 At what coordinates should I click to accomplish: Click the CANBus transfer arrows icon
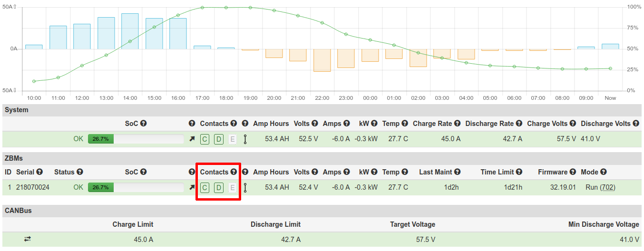tap(28, 239)
